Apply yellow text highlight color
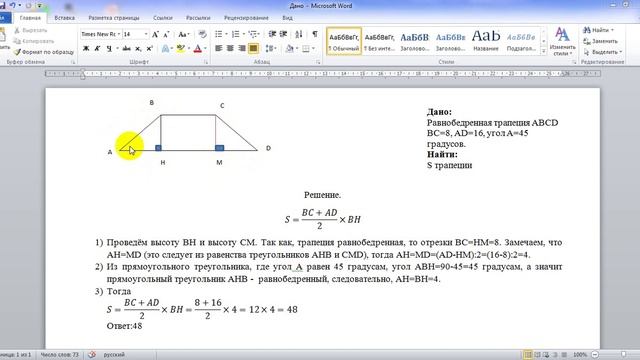The image size is (640, 360). pyautogui.click(x=181, y=49)
